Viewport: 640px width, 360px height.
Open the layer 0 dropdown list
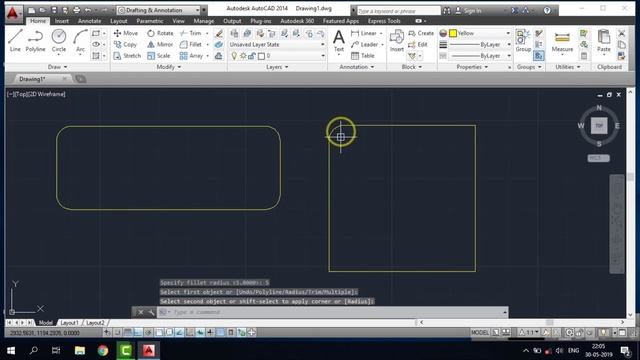[323, 56]
